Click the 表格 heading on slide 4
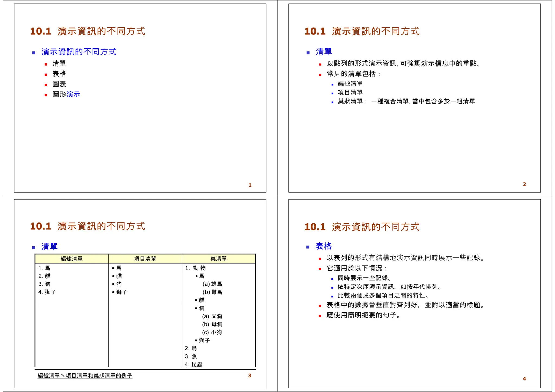555x392 pixels. 324,246
